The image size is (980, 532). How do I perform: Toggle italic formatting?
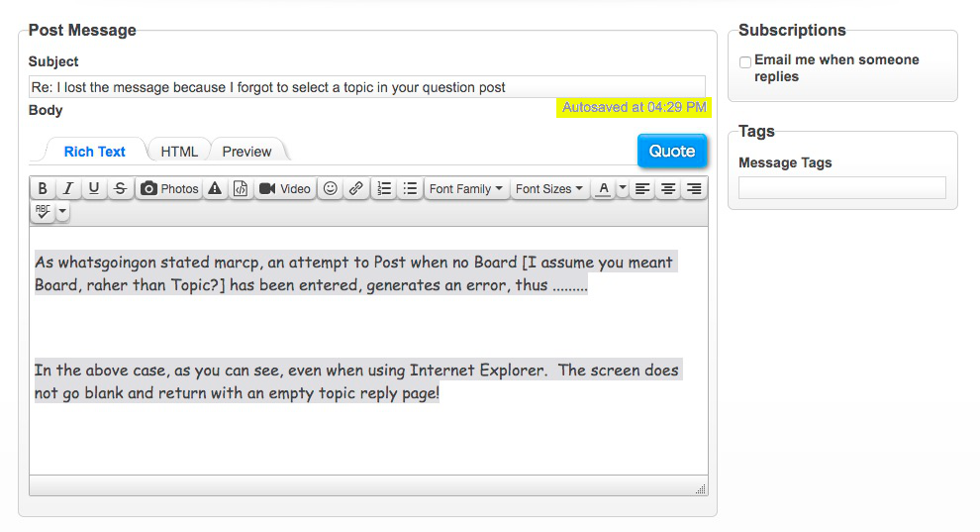(68, 188)
